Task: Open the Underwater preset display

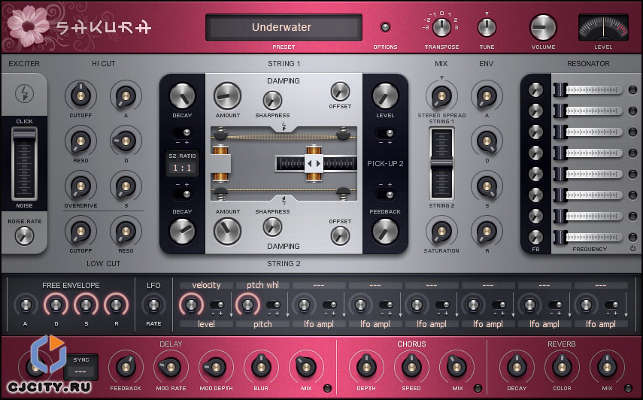Action: (283, 27)
